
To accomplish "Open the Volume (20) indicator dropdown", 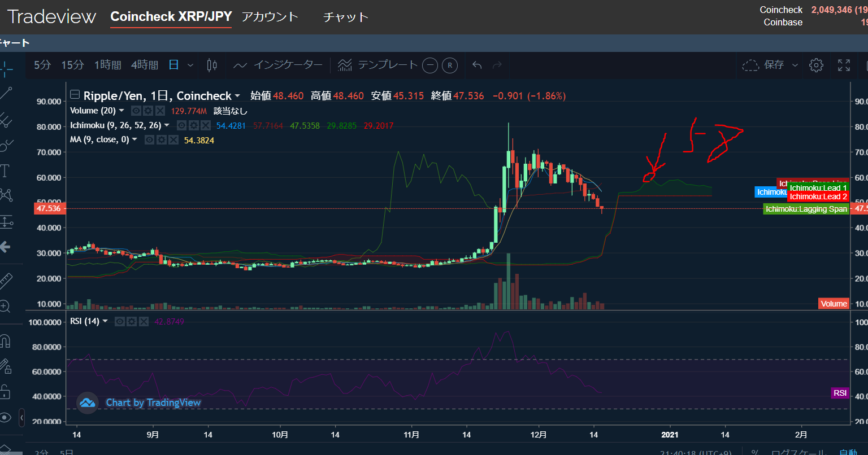I will click(x=121, y=111).
